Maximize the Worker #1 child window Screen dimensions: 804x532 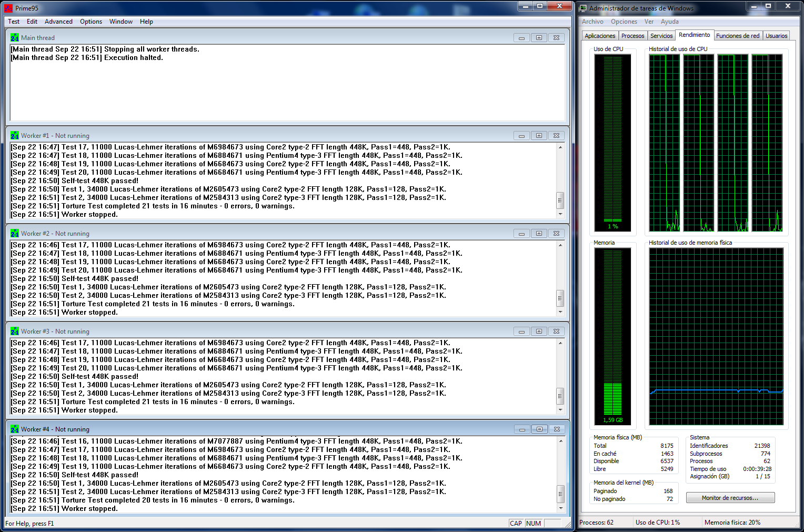point(539,136)
